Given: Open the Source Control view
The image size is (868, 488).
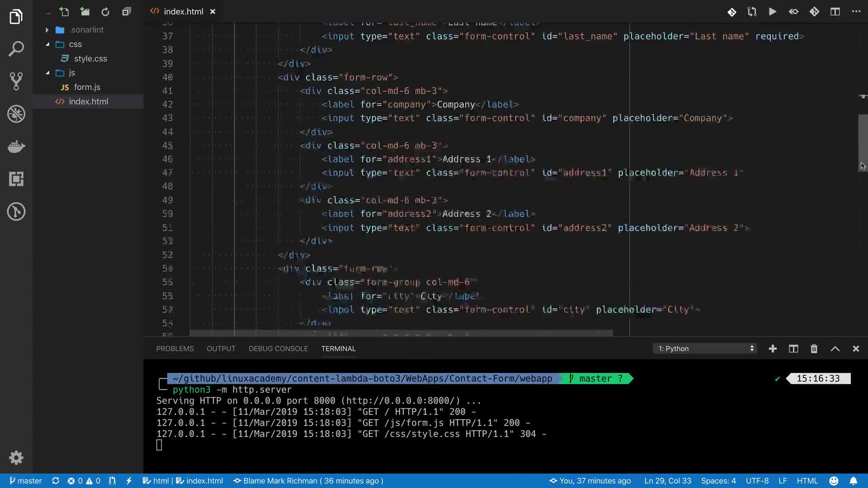Looking at the screenshot, I should pyautogui.click(x=16, y=81).
